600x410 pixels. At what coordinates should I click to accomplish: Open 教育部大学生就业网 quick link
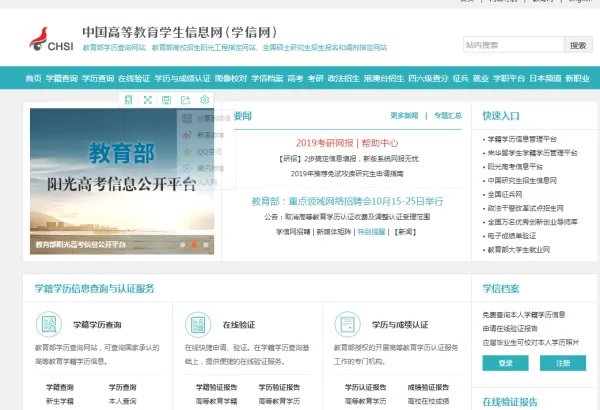tap(518, 250)
